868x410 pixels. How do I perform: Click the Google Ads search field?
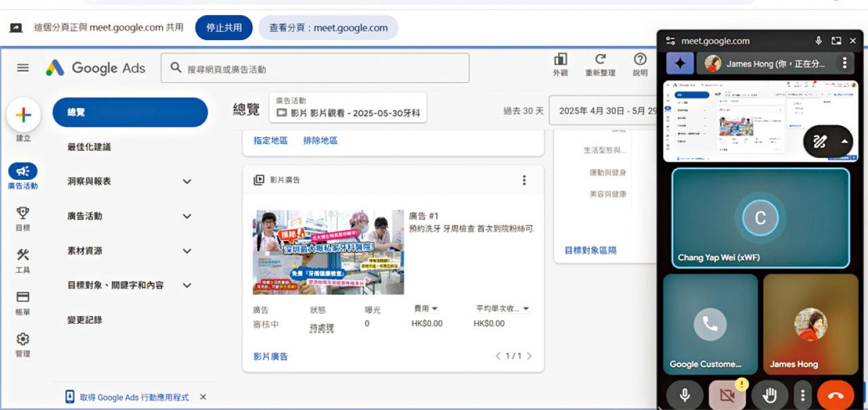click(x=315, y=69)
